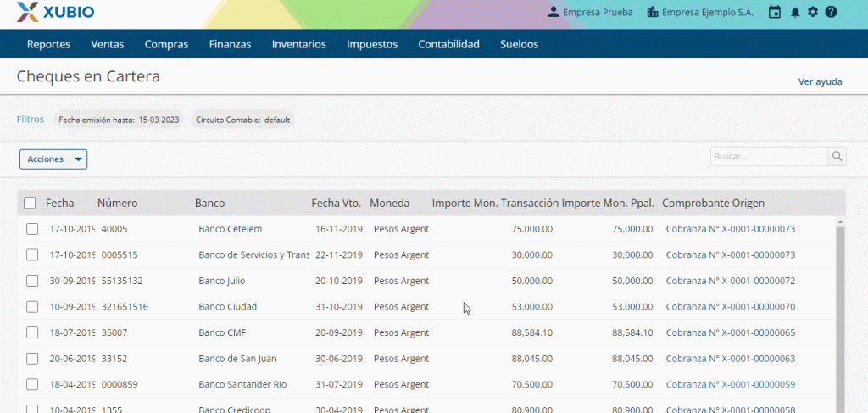The image size is (868, 413).
Task: Open the Inventarios menu
Action: coord(299,44)
